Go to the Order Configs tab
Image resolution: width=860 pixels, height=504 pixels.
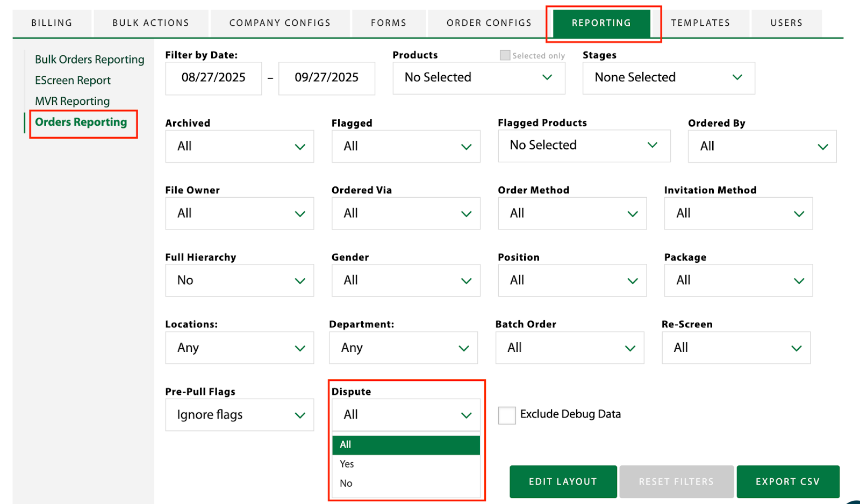tap(489, 23)
